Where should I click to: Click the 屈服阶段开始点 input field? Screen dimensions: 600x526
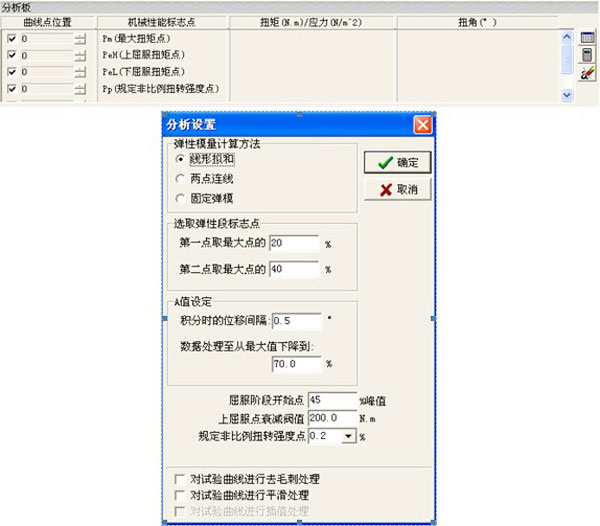(x=332, y=400)
